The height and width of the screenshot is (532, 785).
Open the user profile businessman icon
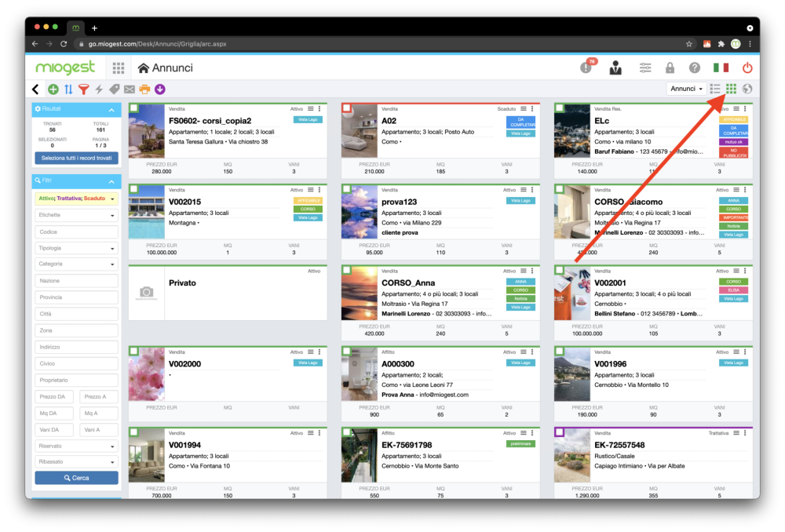click(615, 67)
